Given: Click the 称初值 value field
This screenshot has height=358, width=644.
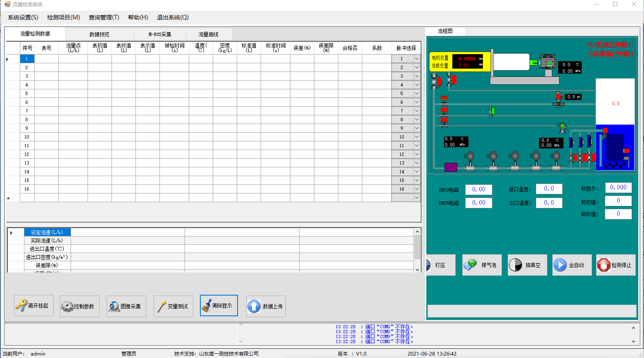Looking at the screenshot, I should pos(618,200).
